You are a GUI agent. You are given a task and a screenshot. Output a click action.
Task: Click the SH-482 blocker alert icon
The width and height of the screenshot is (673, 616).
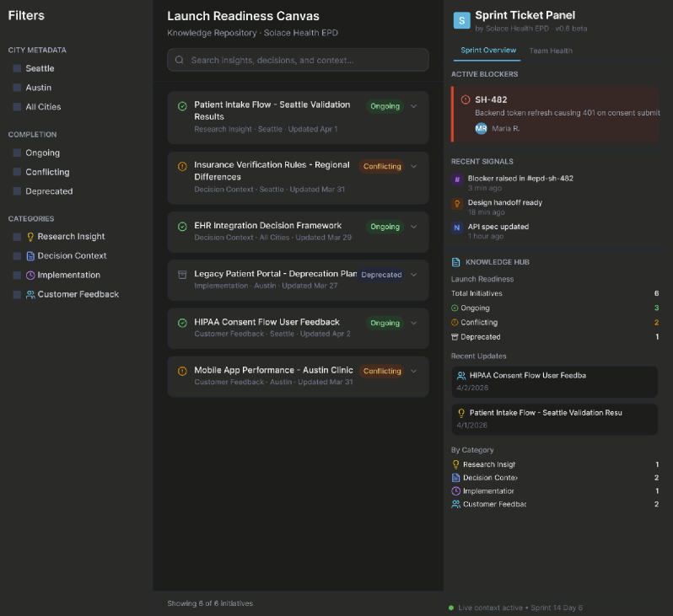pos(466,99)
